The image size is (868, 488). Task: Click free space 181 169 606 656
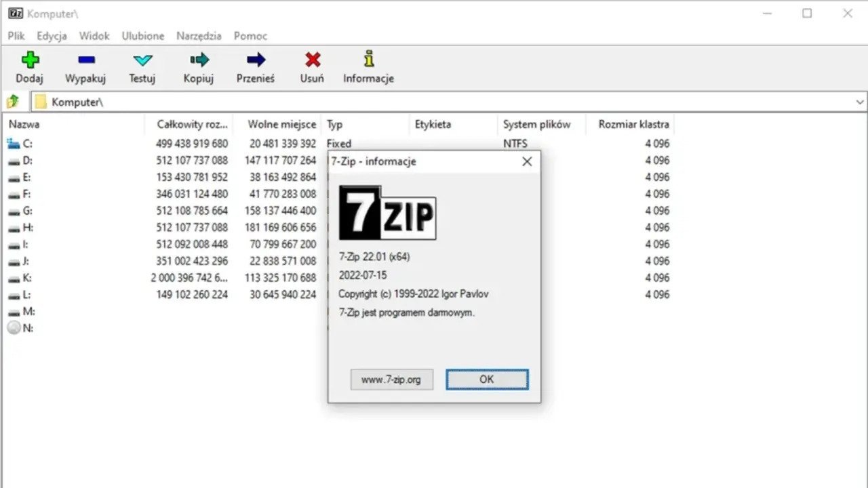tap(280, 227)
